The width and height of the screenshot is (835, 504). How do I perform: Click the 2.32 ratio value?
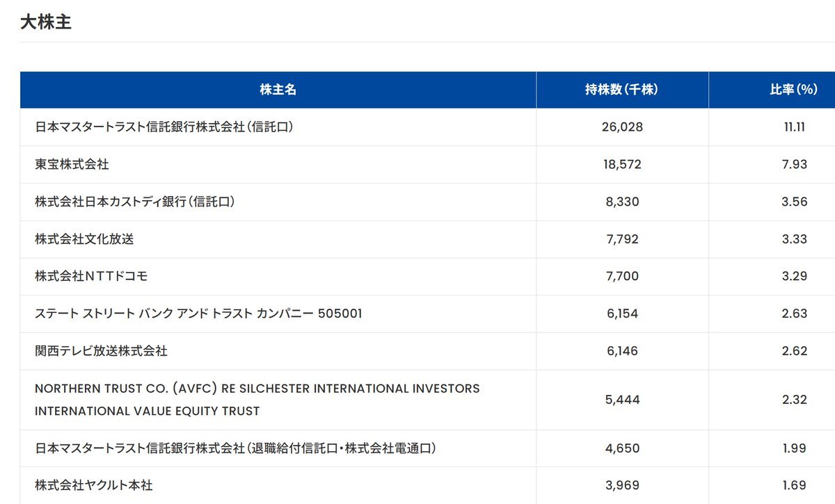pos(794,400)
